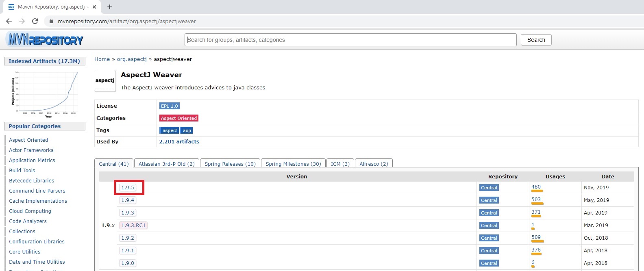Open the EPL 1.0 license tag
644x271 pixels.
tap(169, 106)
